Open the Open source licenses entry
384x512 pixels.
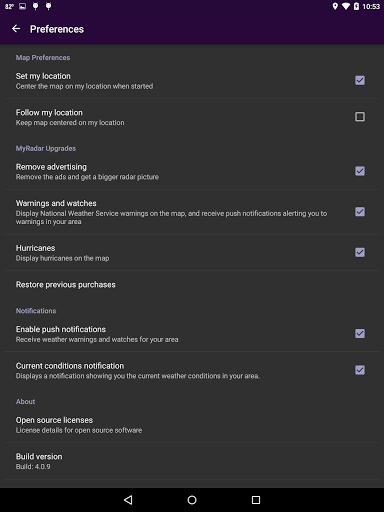(192, 424)
